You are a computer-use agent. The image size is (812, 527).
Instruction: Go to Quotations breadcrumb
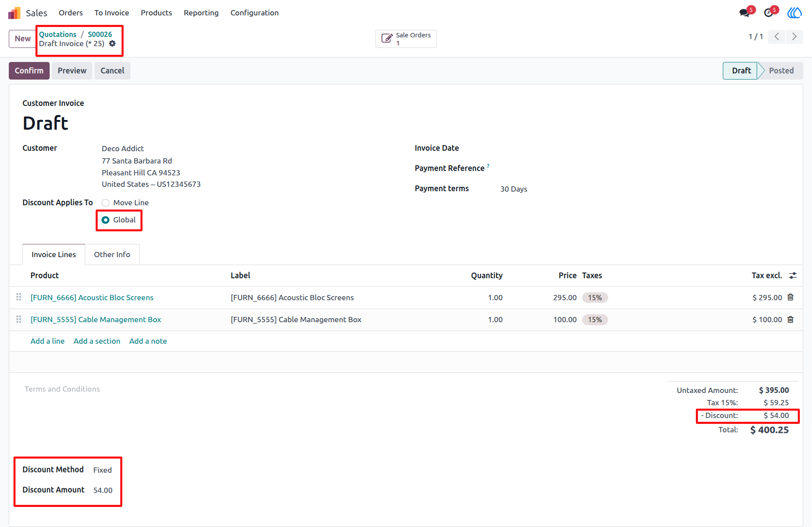coord(58,34)
